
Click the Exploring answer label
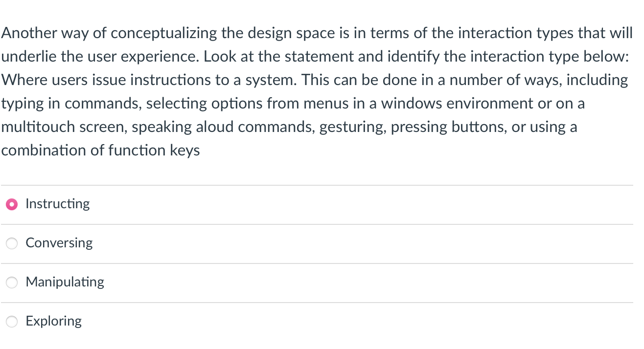[54, 321]
